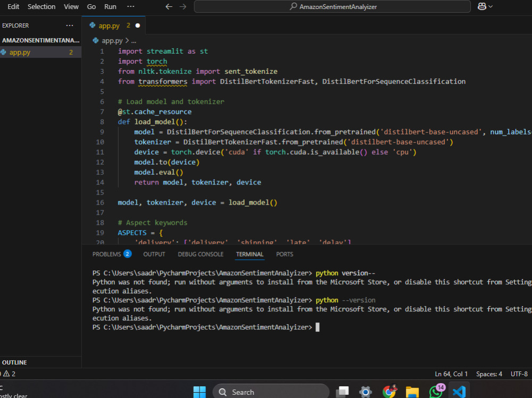Open WhatsApp from the taskbar
532x398 pixels.
point(436,391)
